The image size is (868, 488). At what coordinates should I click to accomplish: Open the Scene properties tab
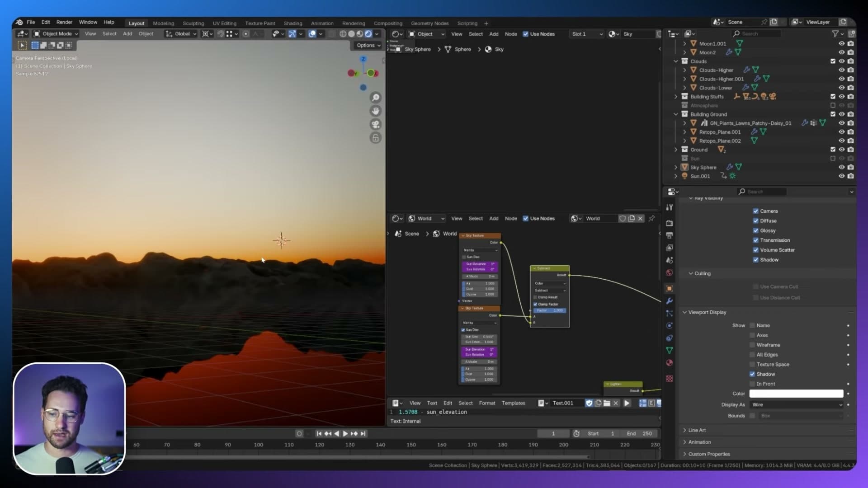point(670,260)
